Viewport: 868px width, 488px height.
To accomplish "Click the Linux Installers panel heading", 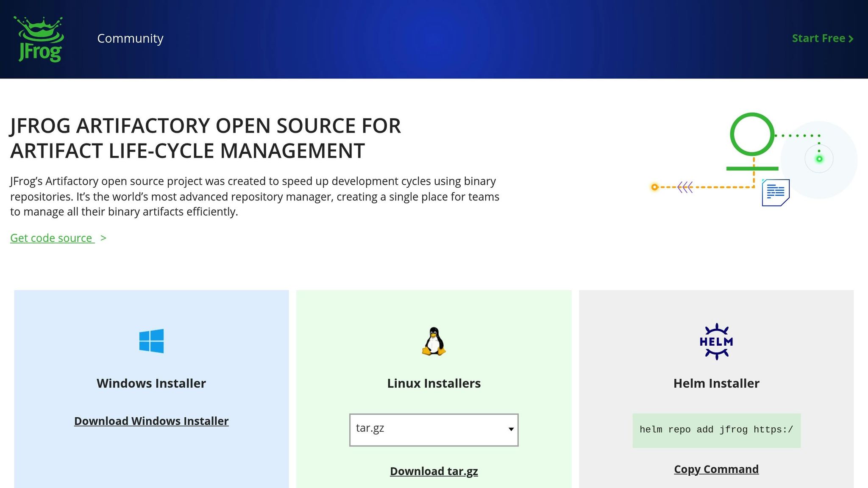I will 434,383.
